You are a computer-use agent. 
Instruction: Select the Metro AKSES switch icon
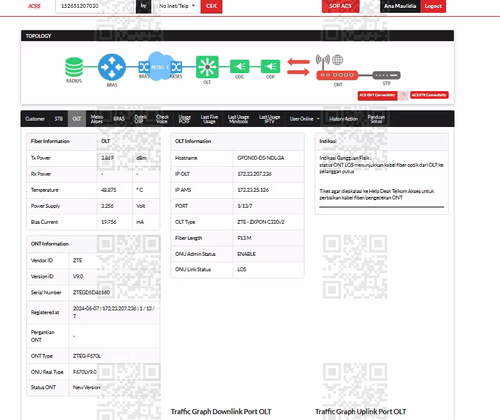pos(176,67)
